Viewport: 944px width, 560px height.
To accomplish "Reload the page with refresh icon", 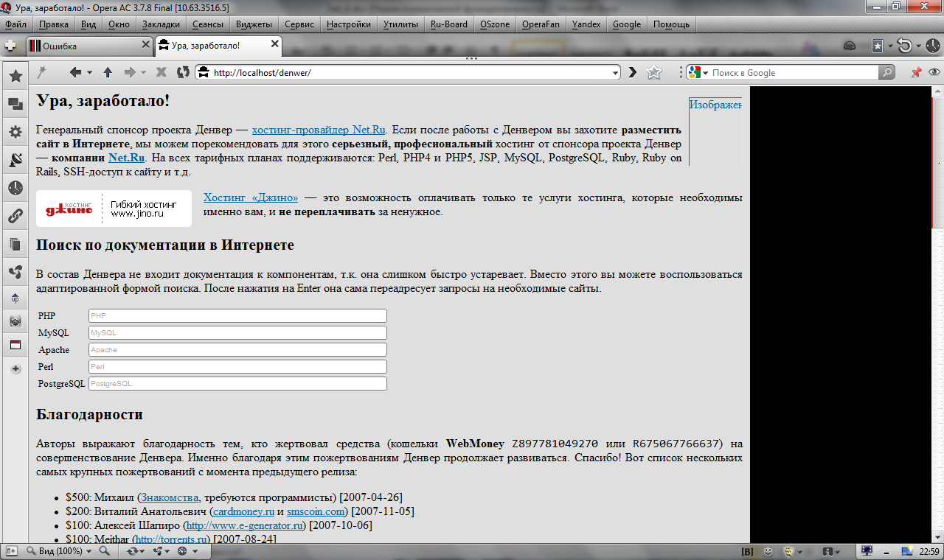I will 182,72.
